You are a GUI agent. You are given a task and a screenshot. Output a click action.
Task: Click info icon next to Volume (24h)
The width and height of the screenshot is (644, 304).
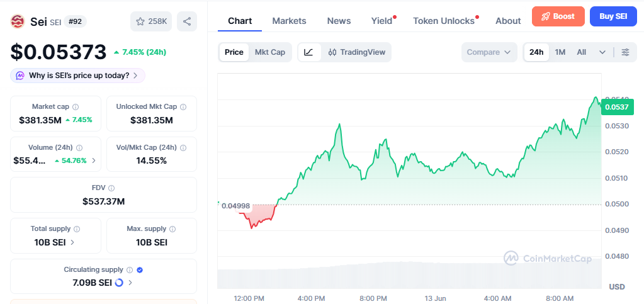coord(80,147)
